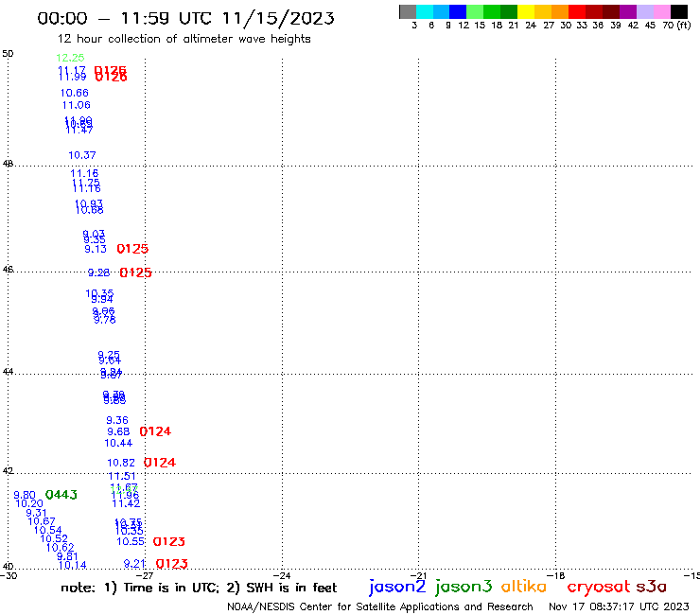The image size is (700, 615).
Task: Click the '70 (ft)' color scale label
Action: (x=676, y=25)
